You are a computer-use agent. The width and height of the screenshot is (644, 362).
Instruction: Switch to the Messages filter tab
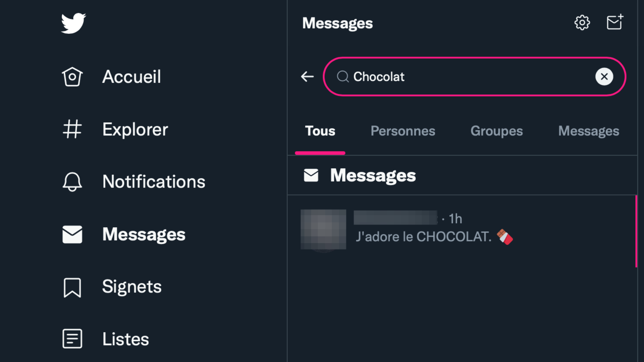click(x=589, y=131)
